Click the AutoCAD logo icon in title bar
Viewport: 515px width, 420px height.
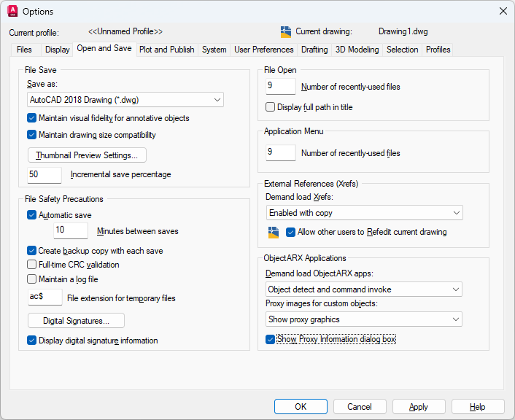(12, 11)
